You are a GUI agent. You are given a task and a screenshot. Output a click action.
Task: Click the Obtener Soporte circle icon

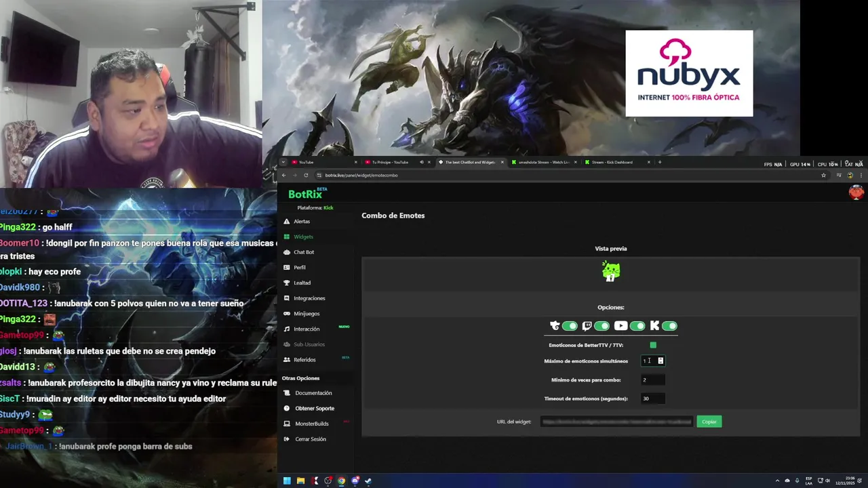(287, 409)
